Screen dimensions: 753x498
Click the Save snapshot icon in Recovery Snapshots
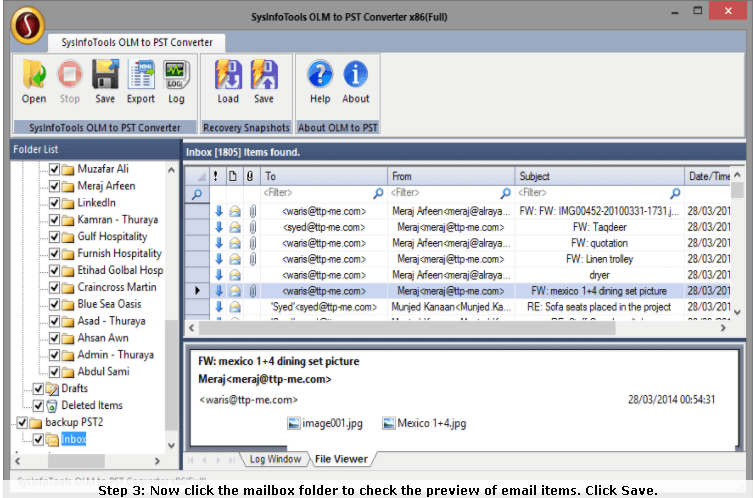[264, 74]
